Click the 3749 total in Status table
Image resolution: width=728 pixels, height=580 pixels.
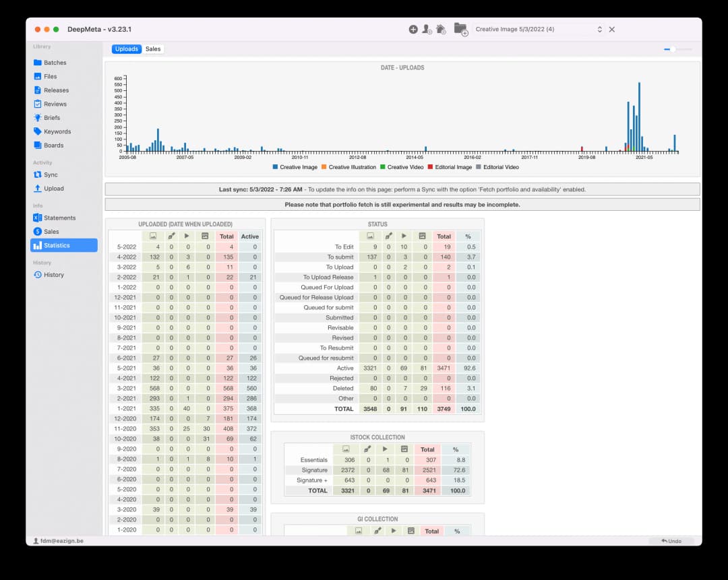(444, 409)
